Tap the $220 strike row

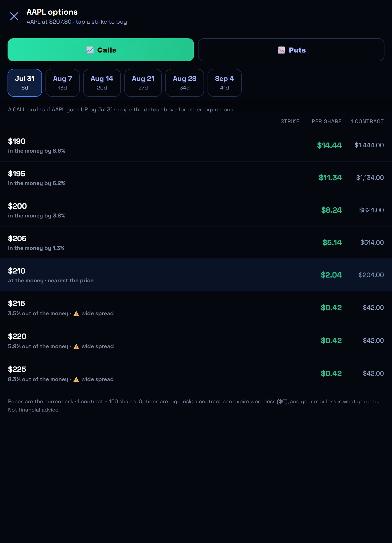click(x=196, y=341)
